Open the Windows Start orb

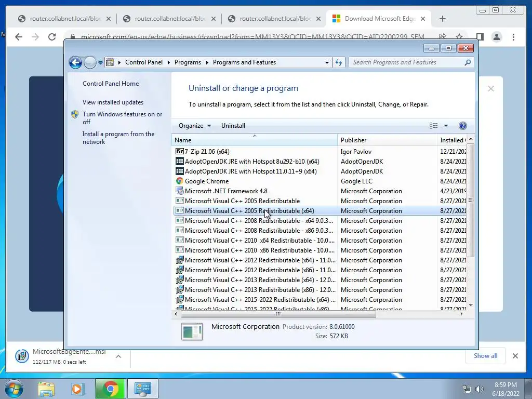pos(14,389)
